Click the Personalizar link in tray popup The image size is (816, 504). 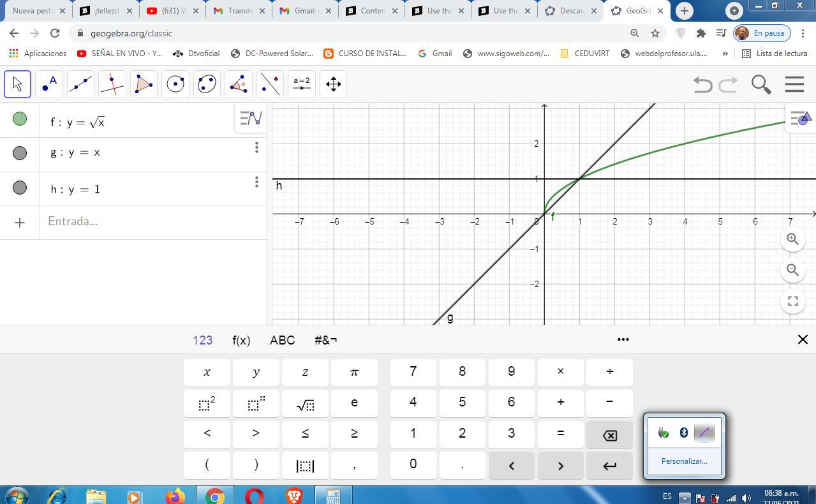pos(684,461)
